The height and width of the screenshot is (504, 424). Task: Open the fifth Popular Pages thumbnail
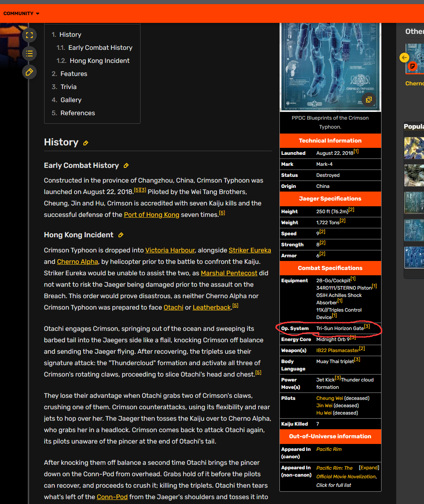click(x=414, y=257)
